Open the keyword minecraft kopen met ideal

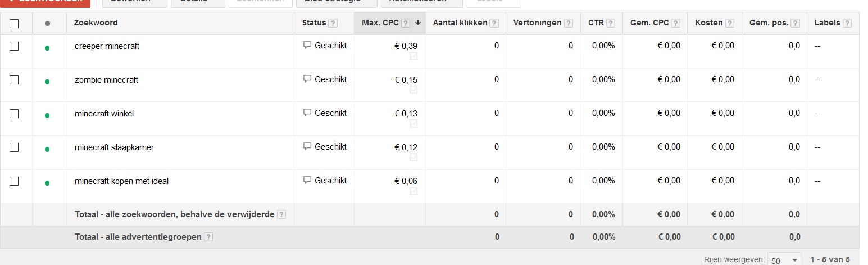121,181
